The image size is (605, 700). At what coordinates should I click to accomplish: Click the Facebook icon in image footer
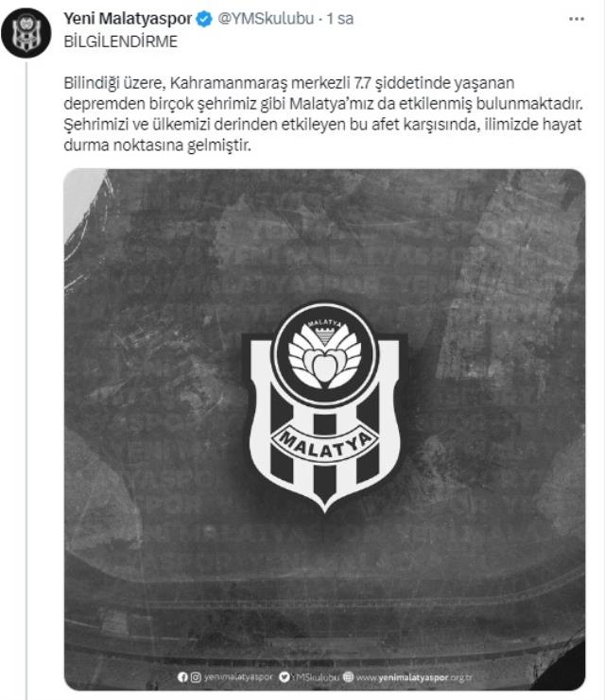coord(182,676)
